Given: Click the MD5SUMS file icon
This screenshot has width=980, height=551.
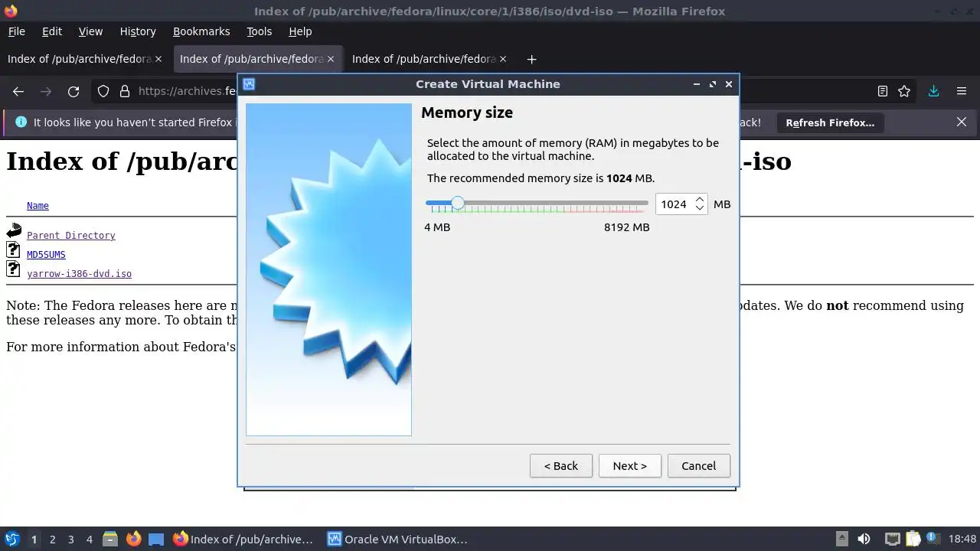Looking at the screenshot, I should [x=13, y=249].
